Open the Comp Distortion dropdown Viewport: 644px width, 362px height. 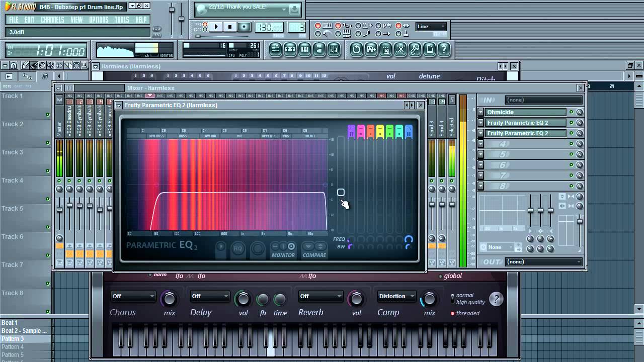[x=396, y=296]
